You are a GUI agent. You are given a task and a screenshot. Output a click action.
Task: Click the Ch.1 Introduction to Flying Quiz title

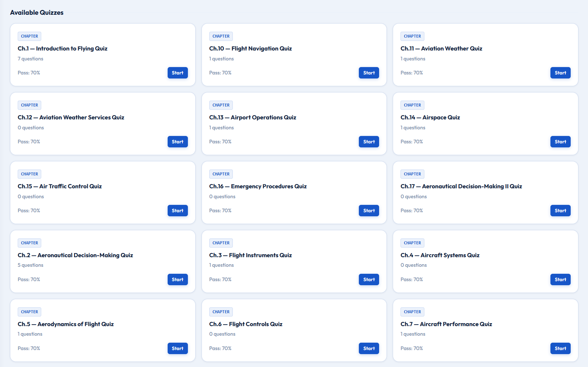pyautogui.click(x=63, y=49)
